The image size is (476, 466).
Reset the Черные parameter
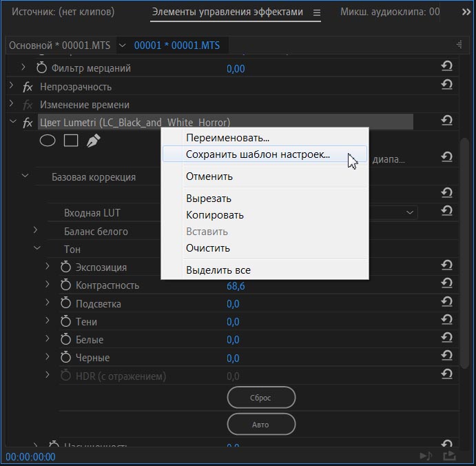coord(447,356)
